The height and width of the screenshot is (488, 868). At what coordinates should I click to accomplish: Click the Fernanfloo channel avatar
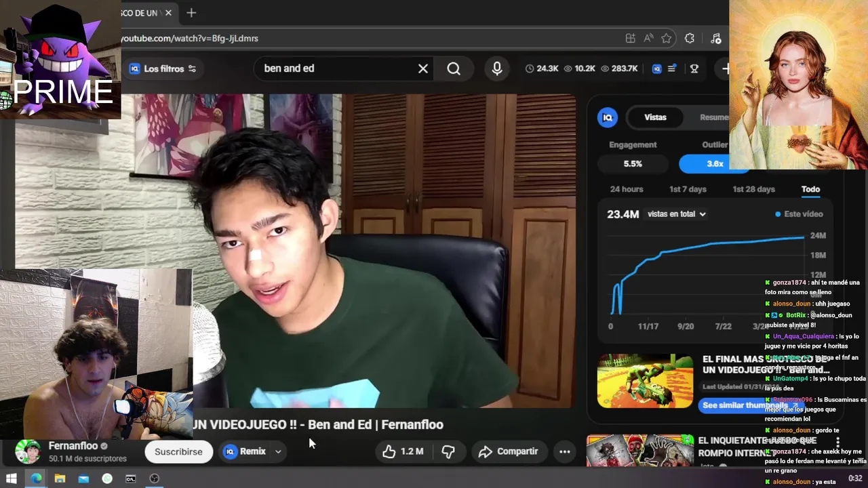tap(28, 451)
